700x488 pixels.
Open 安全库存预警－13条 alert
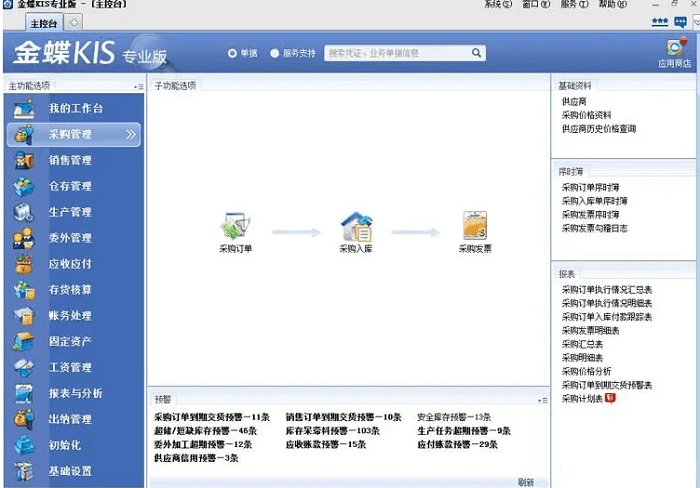coord(454,417)
